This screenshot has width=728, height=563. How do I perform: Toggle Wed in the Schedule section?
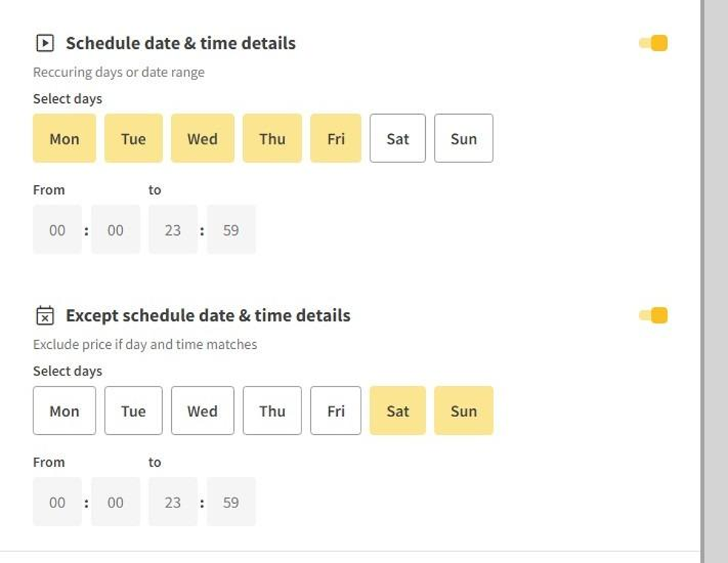pyautogui.click(x=202, y=139)
